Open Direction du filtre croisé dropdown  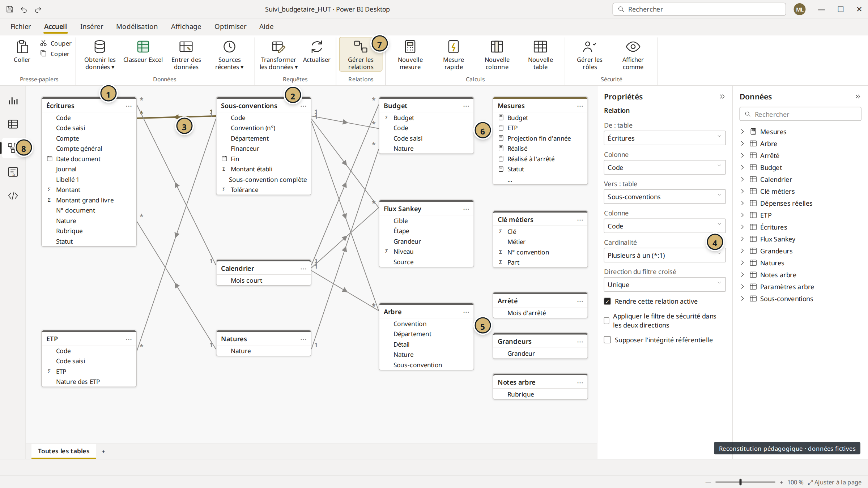(664, 284)
